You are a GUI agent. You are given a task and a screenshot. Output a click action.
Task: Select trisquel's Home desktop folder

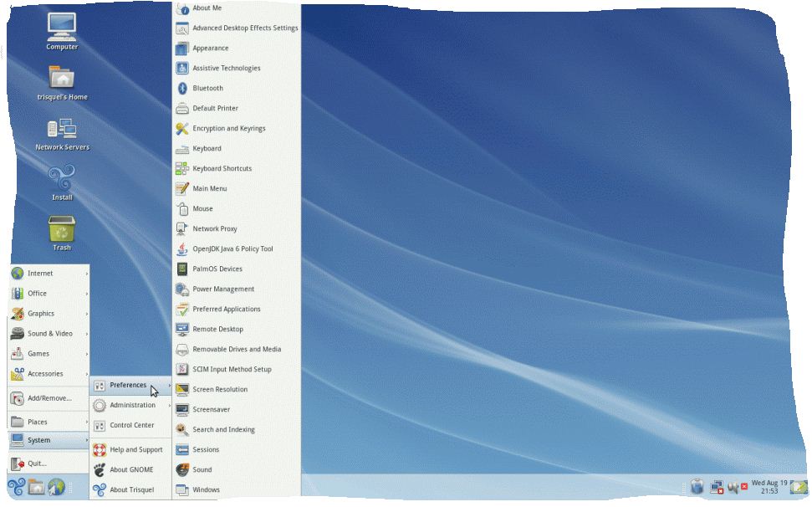pos(62,82)
